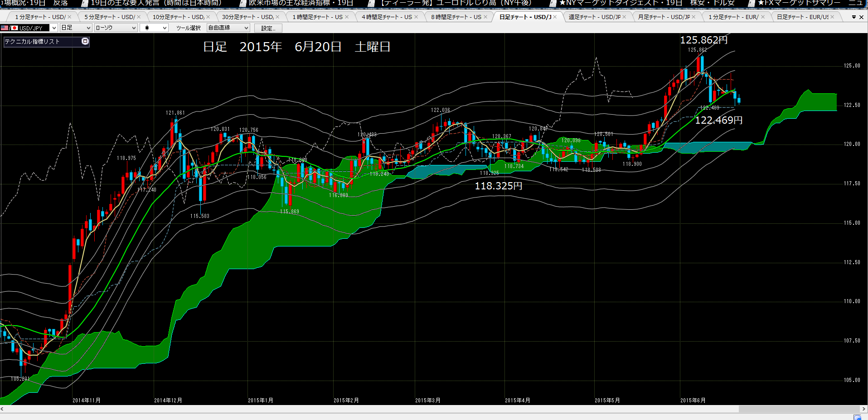Switch to the 日足チャート EUR/US tab

[803, 17]
